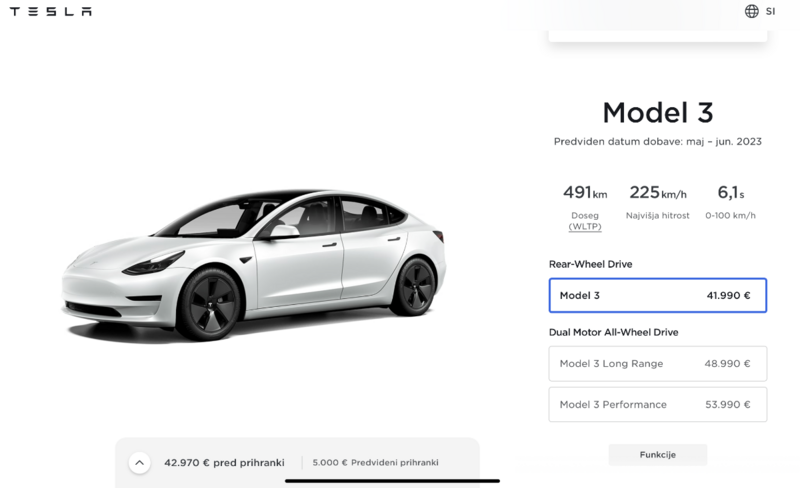Expand the price summary chevron
The width and height of the screenshot is (800, 488).
pos(140,463)
